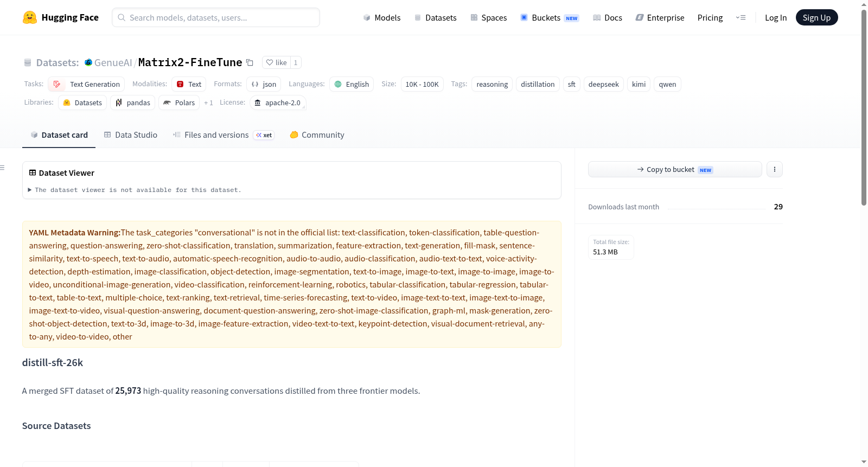Viewport: 868px width, 467px height.
Task: Click the json format tag
Action: coord(264,84)
